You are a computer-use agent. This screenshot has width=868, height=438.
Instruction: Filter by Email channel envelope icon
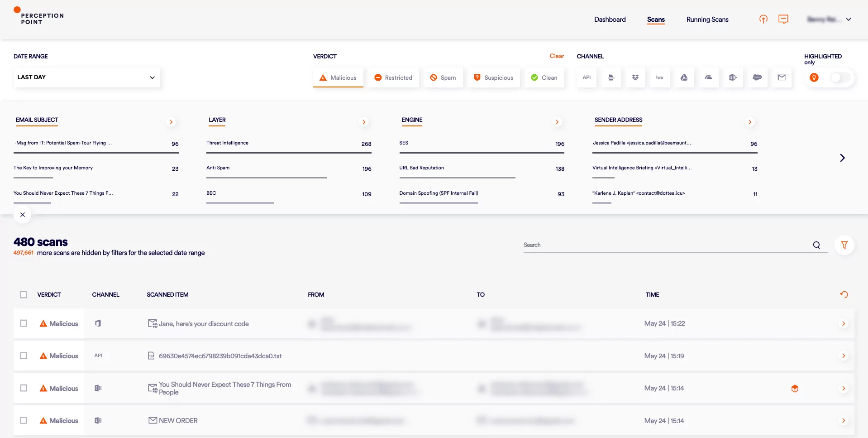coord(782,77)
